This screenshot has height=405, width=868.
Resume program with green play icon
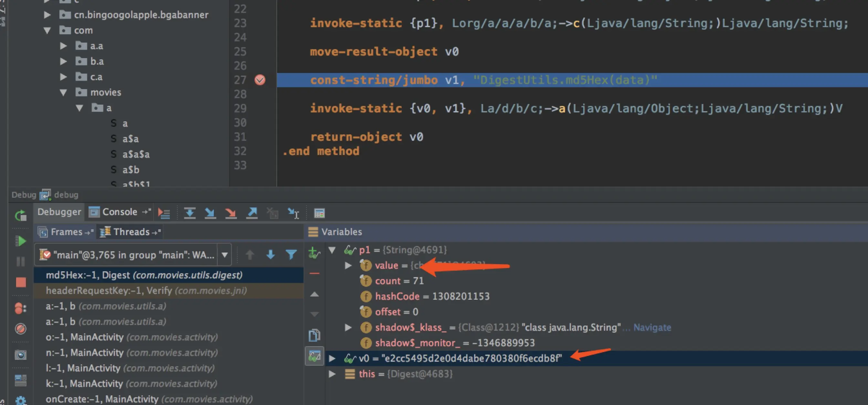point(21,241)
